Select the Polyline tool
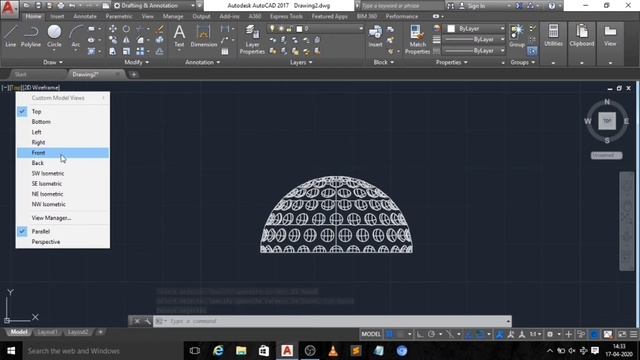 coord(31,36)
